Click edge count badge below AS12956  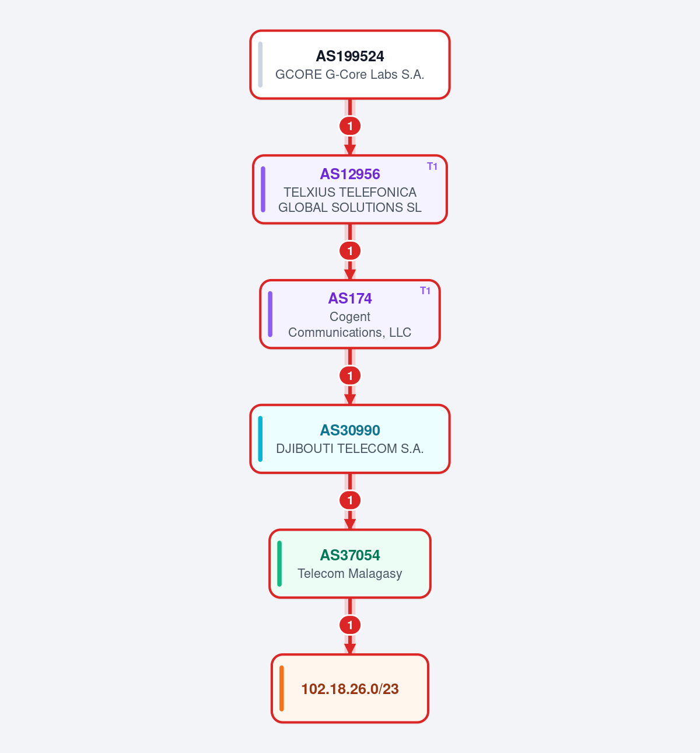pos(350,251)
